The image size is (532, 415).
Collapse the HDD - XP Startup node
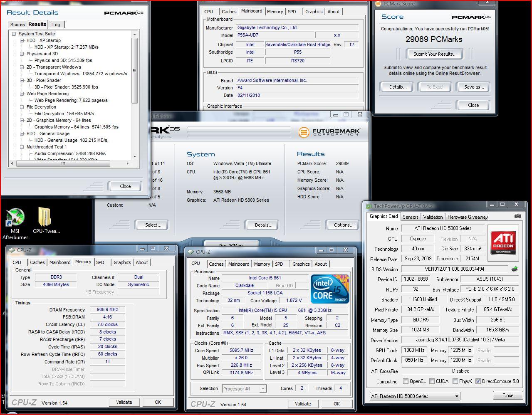coord(22,40)
